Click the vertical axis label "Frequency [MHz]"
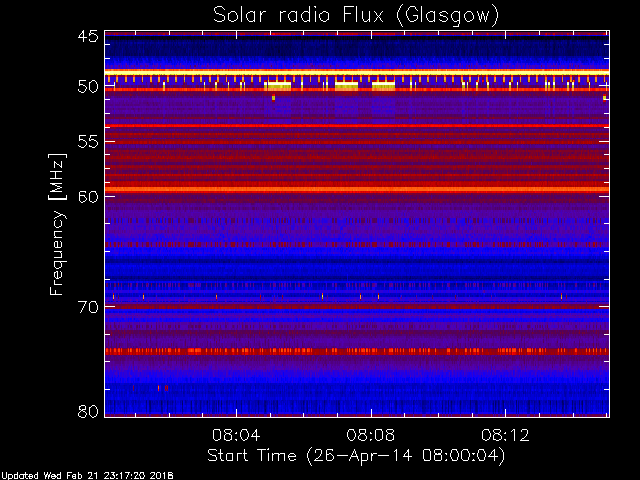 pyautogui.click(x=57, y=224)
